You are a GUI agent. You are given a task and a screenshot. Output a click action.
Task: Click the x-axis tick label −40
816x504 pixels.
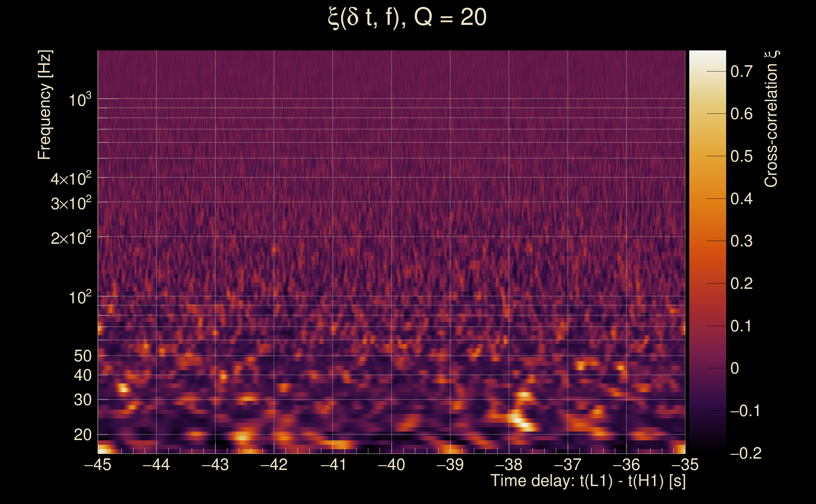391,465
